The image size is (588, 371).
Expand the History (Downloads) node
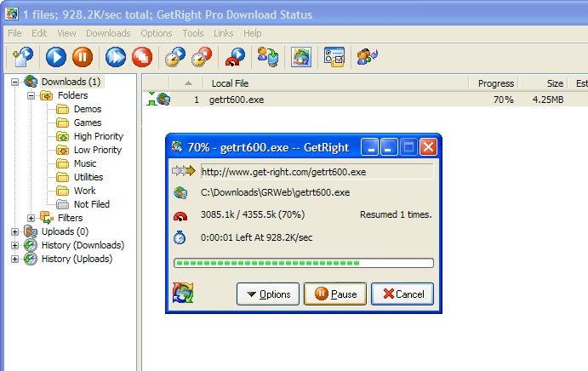[x=15, y=245]
